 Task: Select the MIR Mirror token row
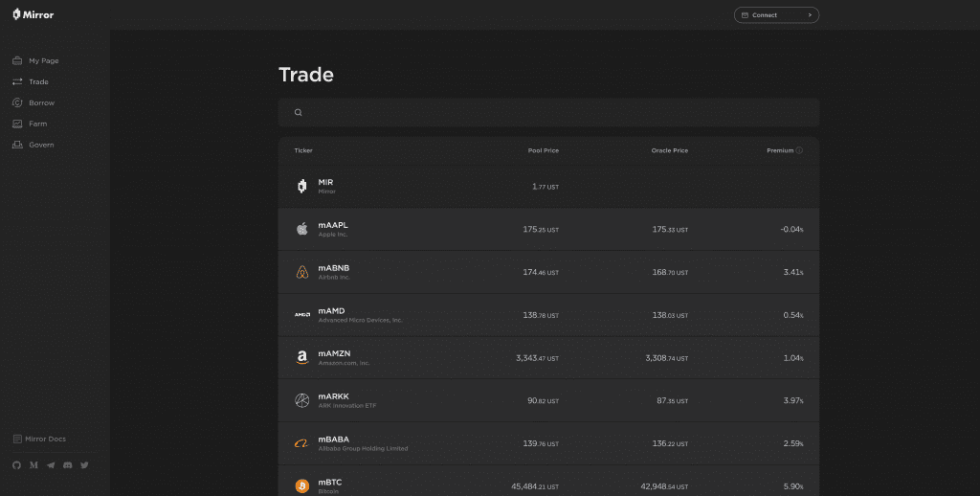[x=548, y=187]
